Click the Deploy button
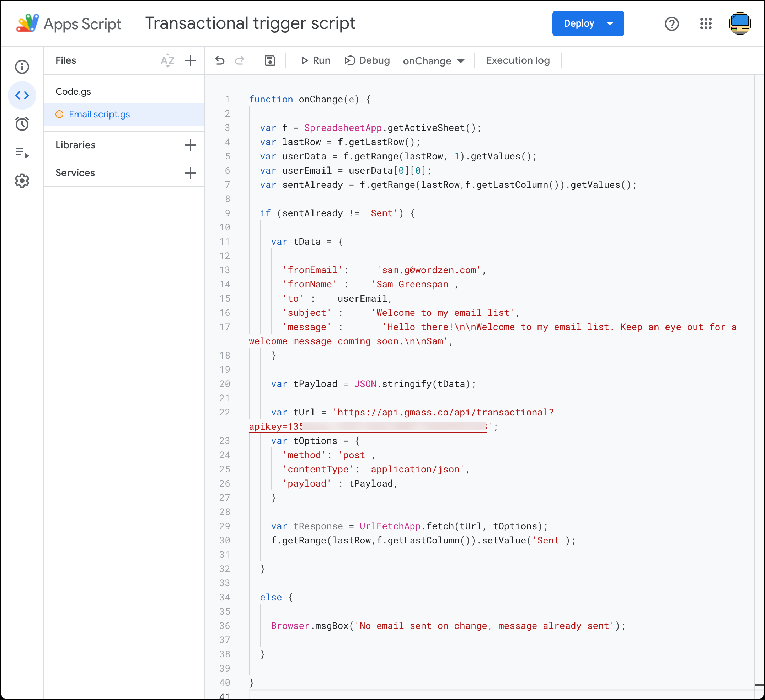 tap(588, 23)
